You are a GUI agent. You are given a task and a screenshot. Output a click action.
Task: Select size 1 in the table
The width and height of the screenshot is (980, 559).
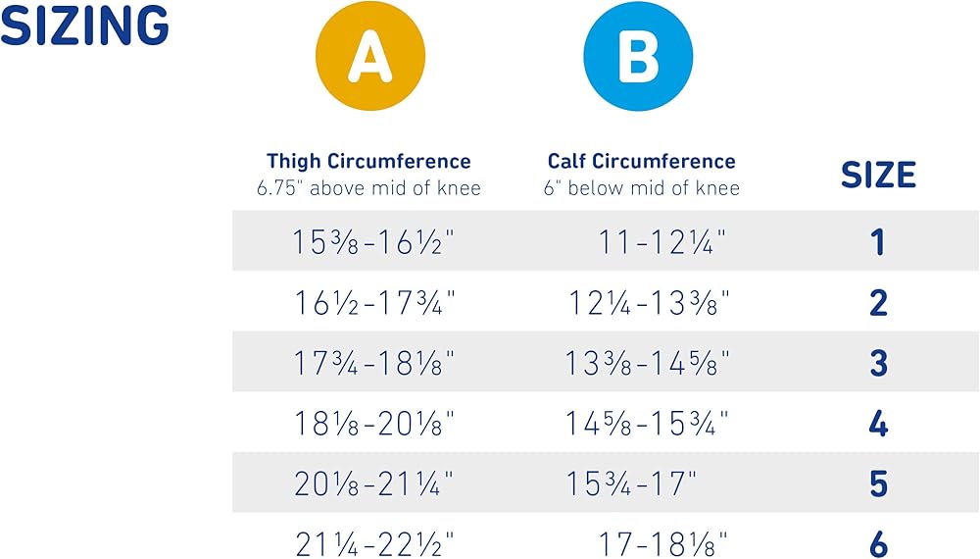(x=878, y=242)
